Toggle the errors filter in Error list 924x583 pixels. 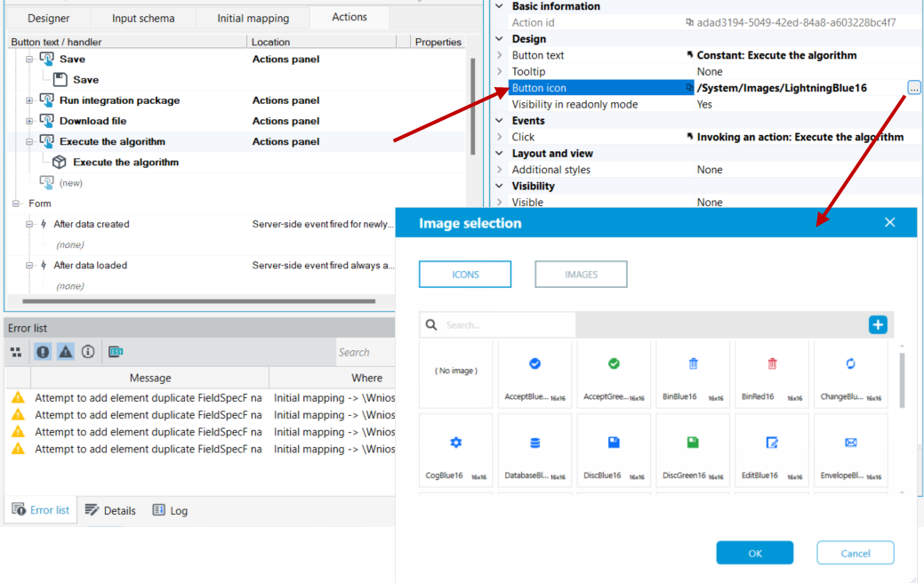43,352
